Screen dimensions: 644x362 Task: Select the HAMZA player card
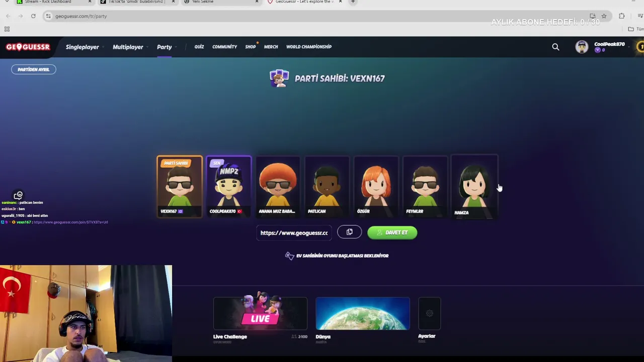474,187
